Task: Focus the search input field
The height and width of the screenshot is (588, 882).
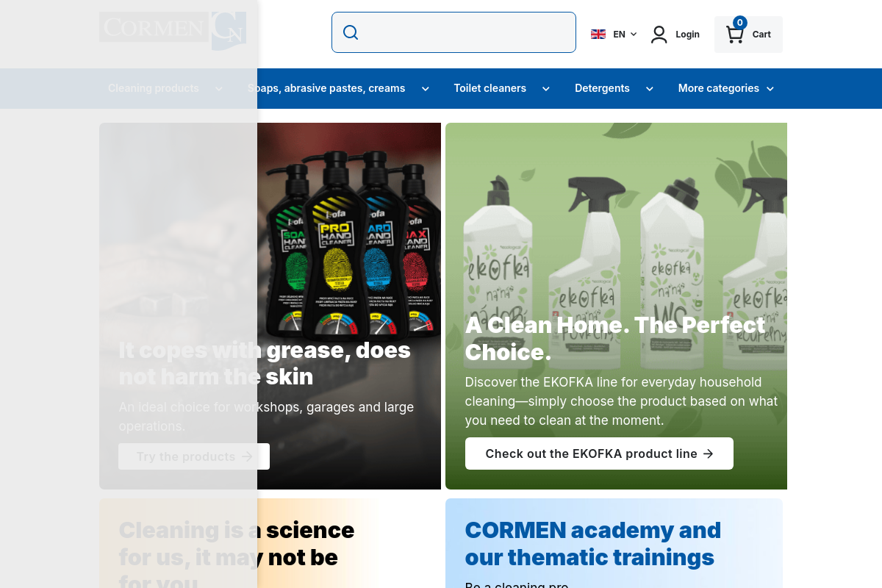Action: 453,32
